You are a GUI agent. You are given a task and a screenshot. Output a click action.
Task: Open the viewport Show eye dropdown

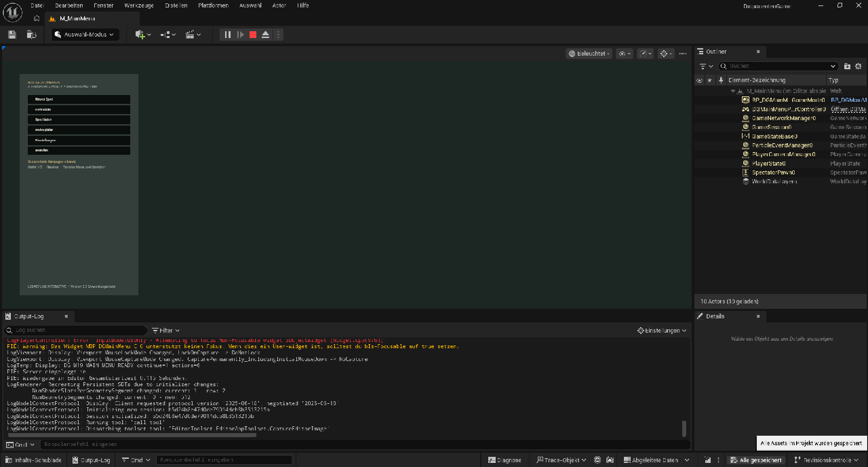coord(625,53)
